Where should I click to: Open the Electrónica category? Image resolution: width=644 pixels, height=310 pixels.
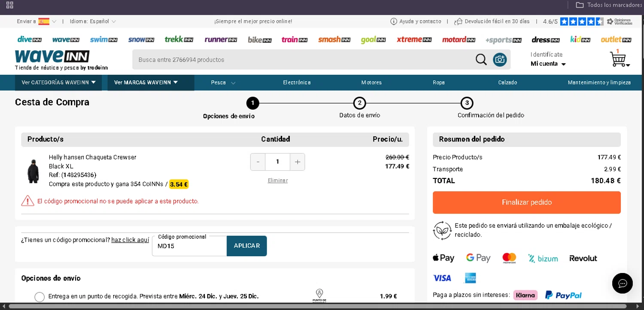click(297, 83)
